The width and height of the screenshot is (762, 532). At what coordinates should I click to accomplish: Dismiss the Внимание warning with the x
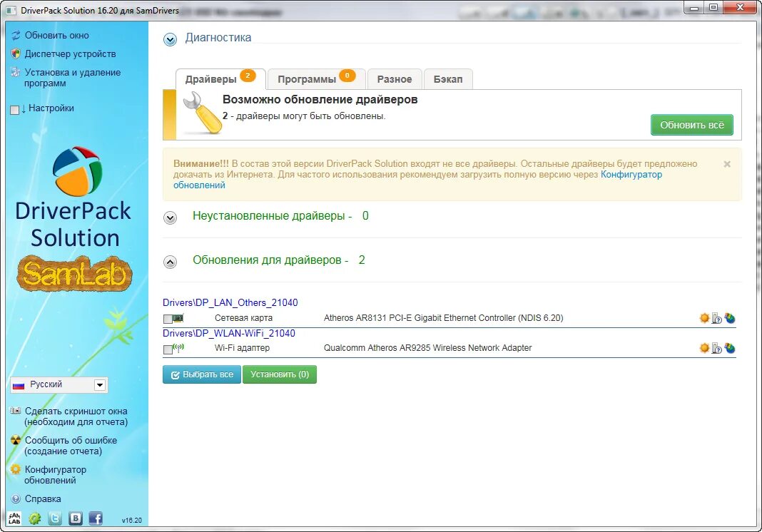(x=727, y=164)
